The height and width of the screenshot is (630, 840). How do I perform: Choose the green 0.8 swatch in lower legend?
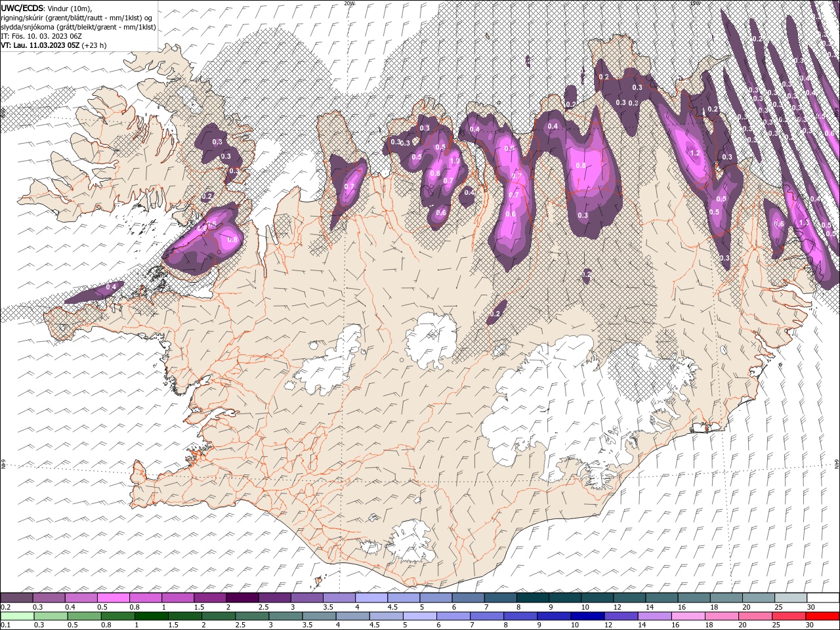[118, 616]
